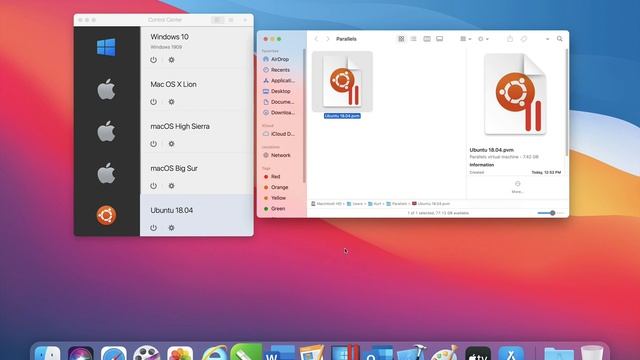Adjust the Finder icon size slider
The height and width of the screenshot is (360, 640).
click(x=550, y=213)
